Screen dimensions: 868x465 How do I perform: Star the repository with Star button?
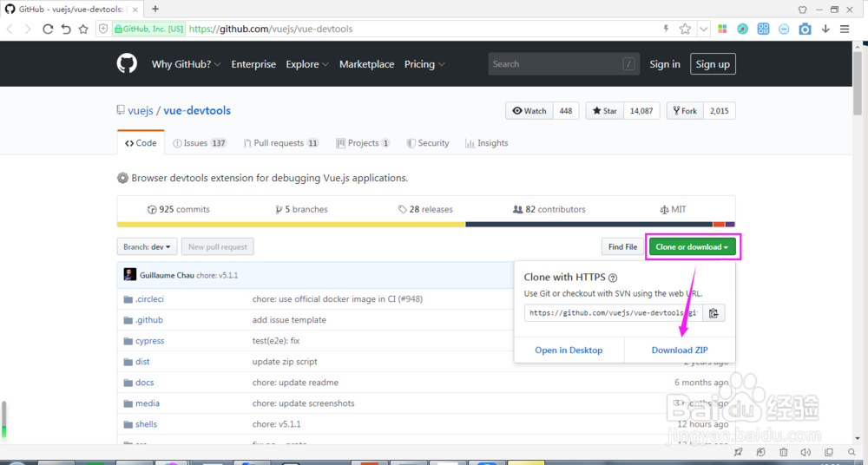click(605, 111)
